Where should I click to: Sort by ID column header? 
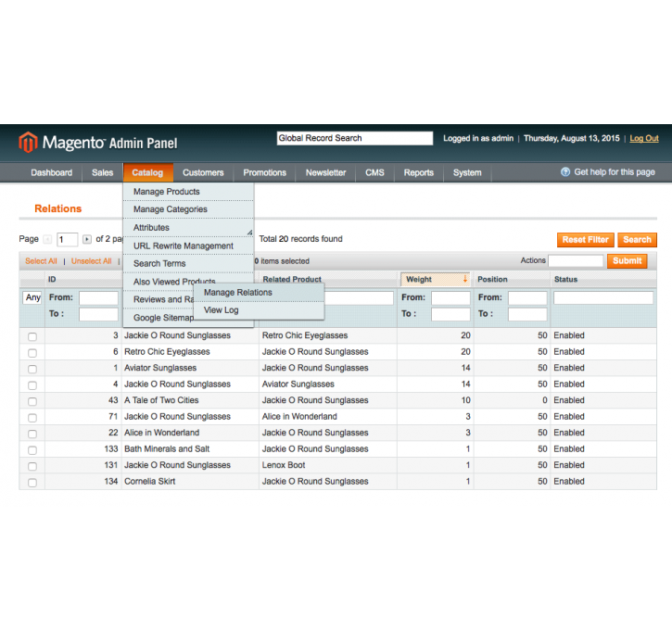pos(52,279)
